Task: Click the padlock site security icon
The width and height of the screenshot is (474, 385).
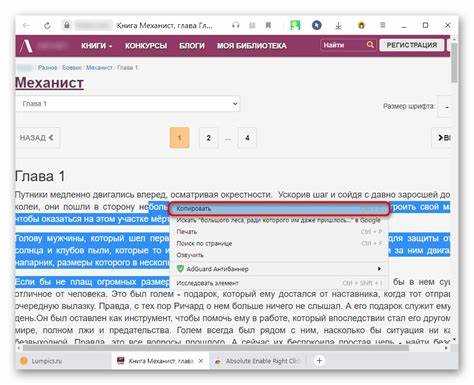Action: [67, 25]
